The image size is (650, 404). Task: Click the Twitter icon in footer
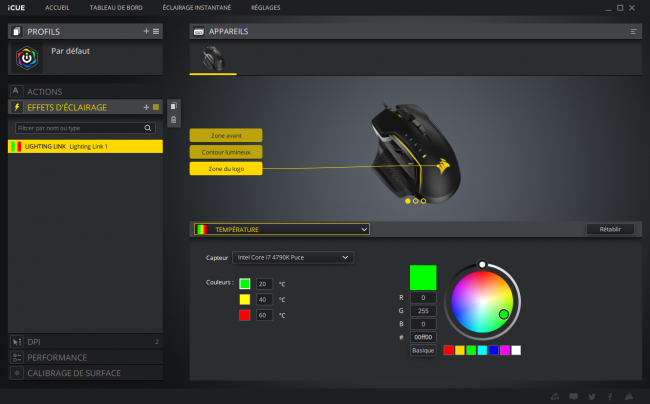592,397
